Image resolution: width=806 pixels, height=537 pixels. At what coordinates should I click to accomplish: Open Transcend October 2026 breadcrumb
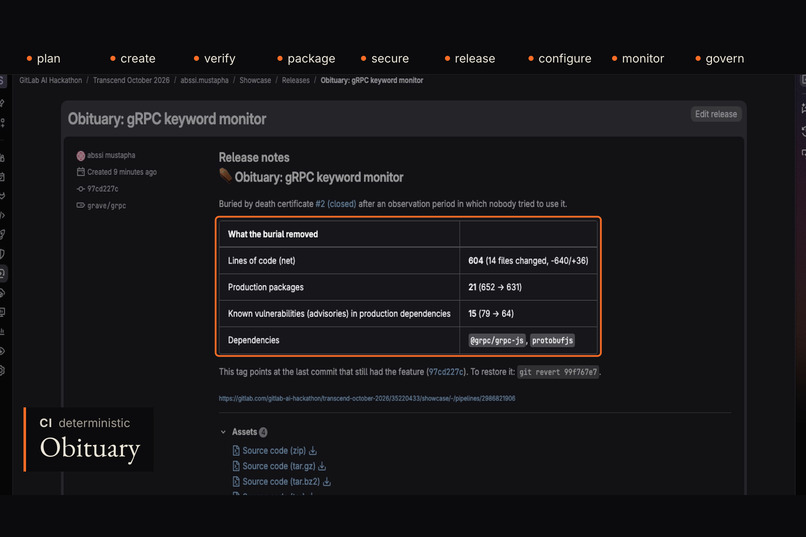[131, 80]
